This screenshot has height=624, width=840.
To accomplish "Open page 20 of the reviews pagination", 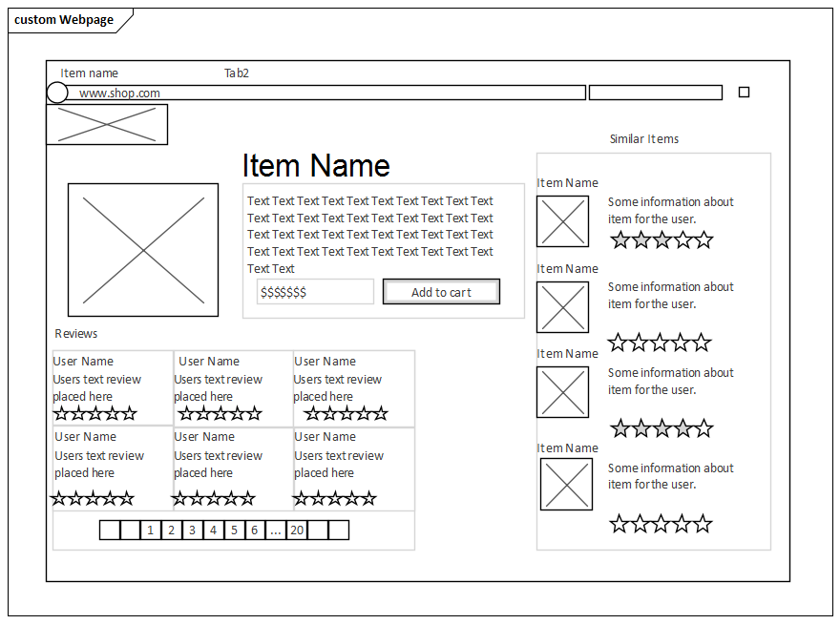I will [x=296, y=530].
